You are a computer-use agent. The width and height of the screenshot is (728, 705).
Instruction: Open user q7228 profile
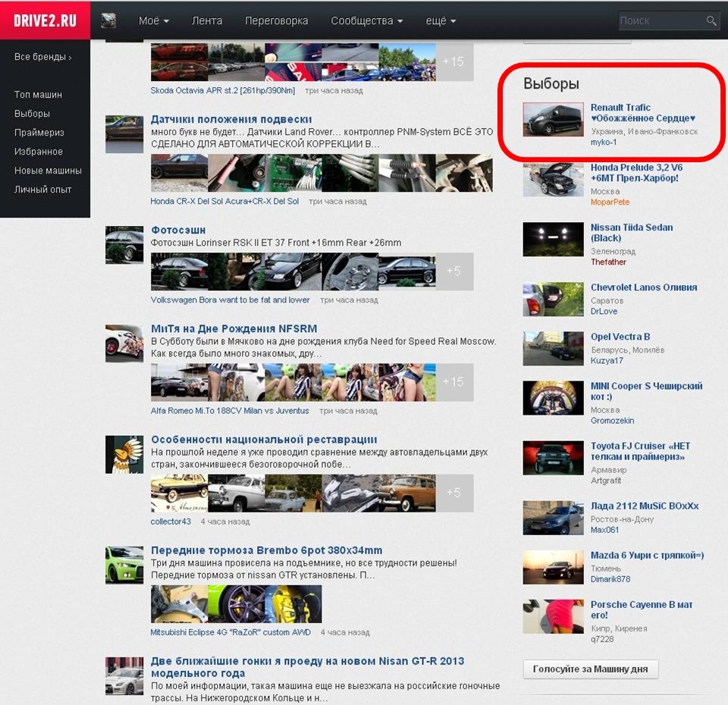601,640
